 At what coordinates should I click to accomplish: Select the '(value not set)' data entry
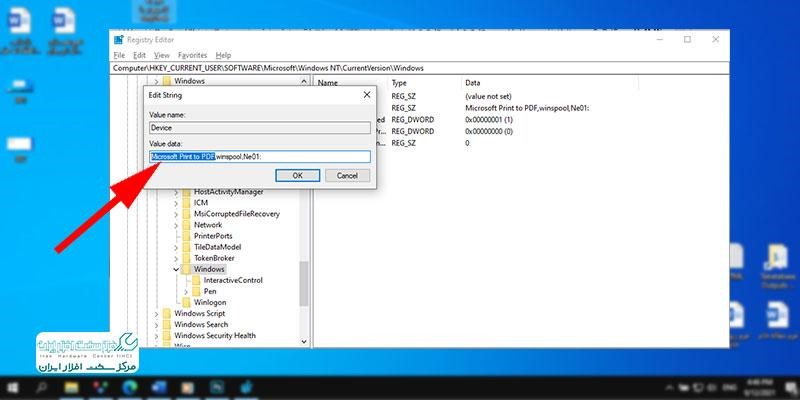488,96
